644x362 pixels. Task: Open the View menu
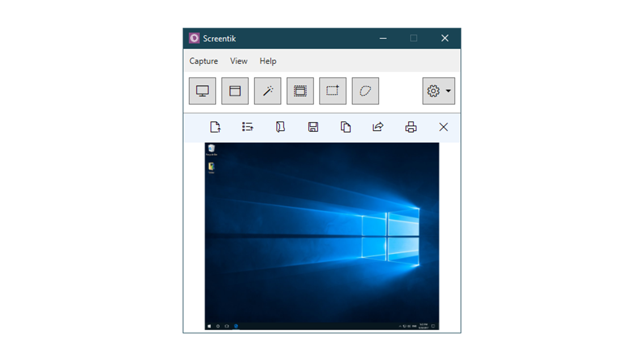coord(239,61)
